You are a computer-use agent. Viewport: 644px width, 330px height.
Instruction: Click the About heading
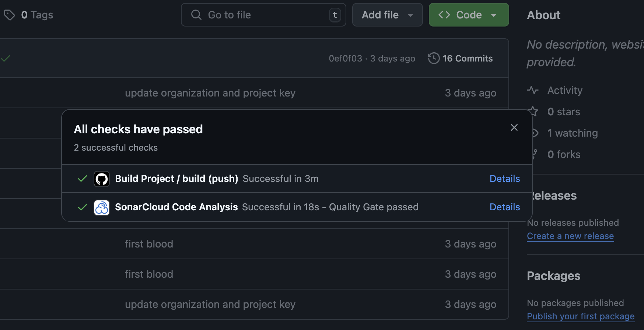pos(543,15)
